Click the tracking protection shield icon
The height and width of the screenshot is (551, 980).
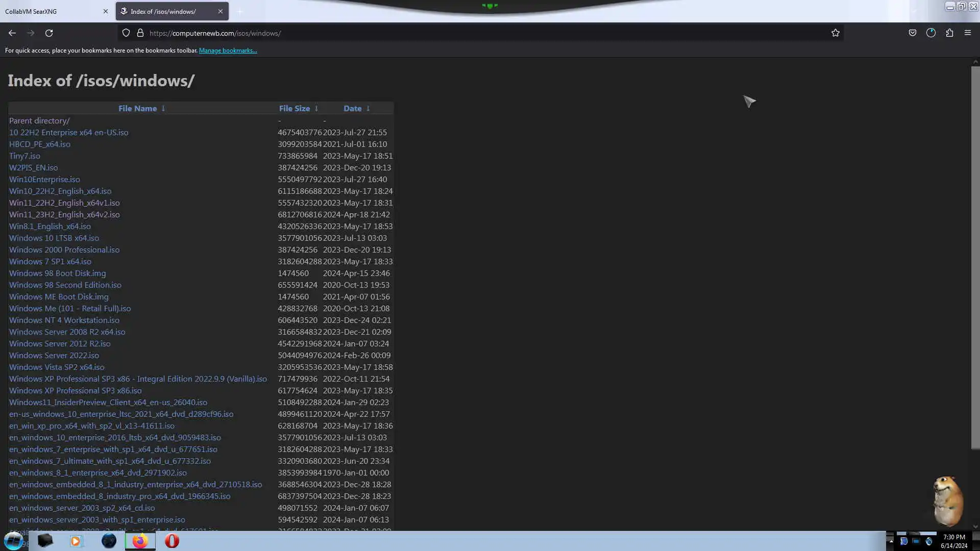tap(126, 33)
